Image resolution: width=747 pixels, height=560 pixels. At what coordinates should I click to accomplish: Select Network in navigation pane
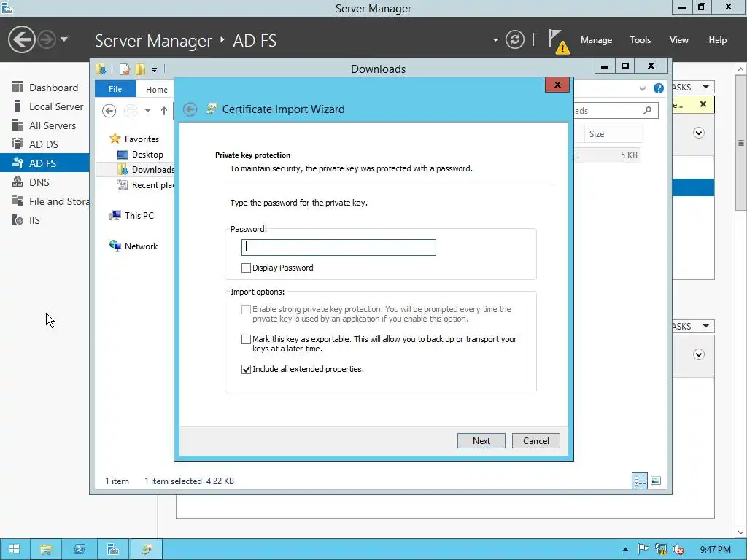pyautogui.click(x=133, y=246)
